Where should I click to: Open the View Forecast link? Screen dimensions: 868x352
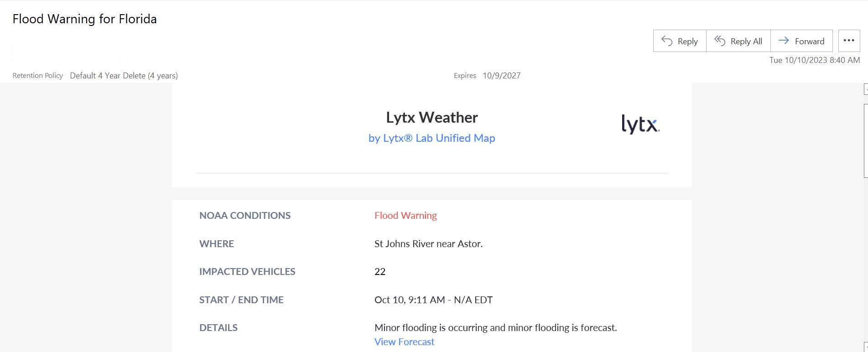pyautogui.click(x=404, y=342)
